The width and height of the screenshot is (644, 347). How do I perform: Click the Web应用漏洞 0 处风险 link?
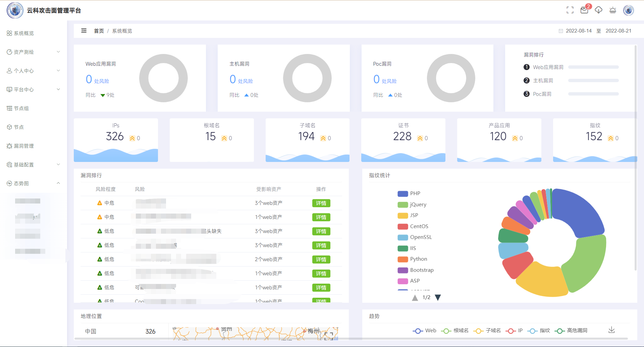coord(97,79)
